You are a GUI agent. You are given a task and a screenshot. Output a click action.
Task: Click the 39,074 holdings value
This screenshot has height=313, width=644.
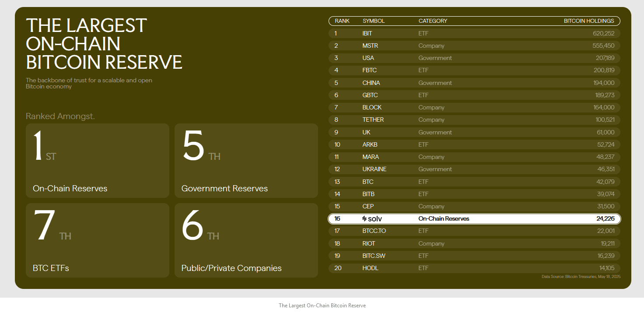(606, 194)
